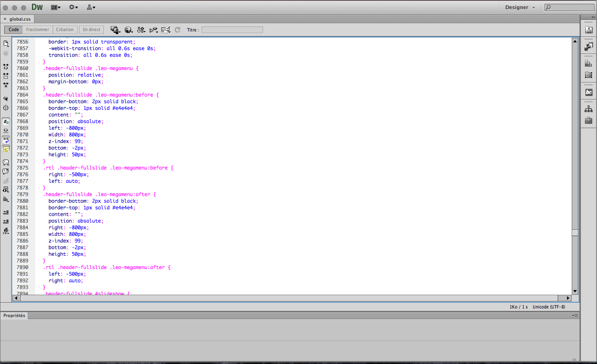This screenshot has width=597, height=364.
Task: Click the horizontal scrollbar right arrow
Action: point(568,298)
